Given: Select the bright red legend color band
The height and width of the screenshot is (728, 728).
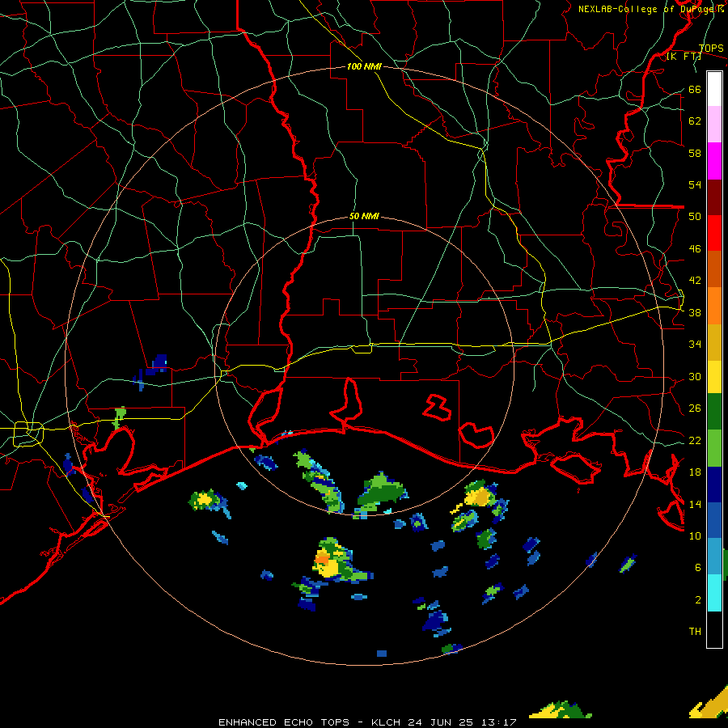Looking at the screenshot, I should tap(714, 233).
